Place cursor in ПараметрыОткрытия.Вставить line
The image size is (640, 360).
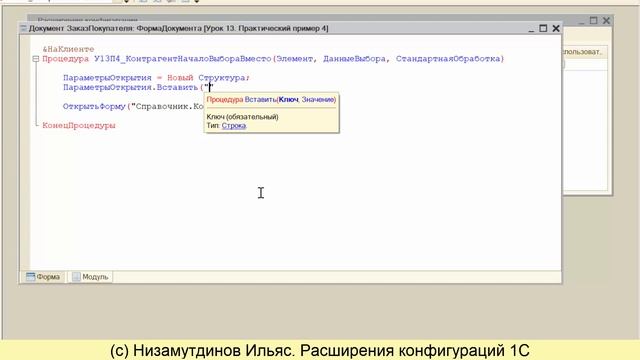click(138, 87)
